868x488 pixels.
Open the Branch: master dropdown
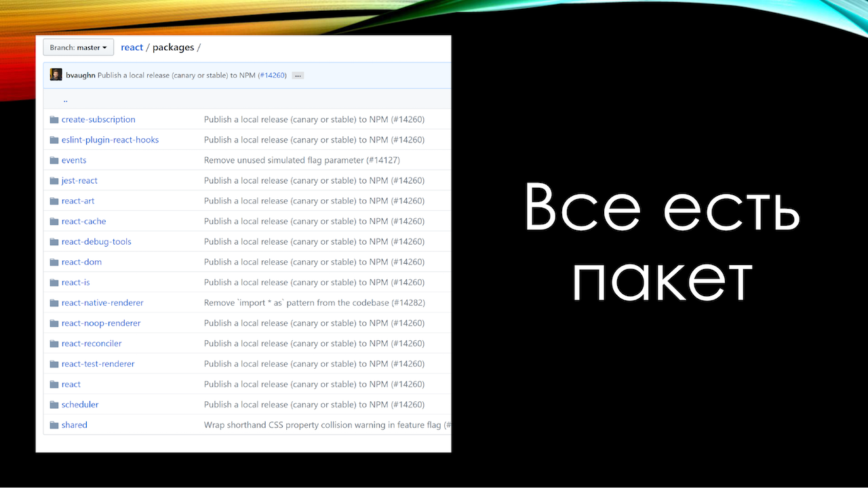[x=78, y=47]
